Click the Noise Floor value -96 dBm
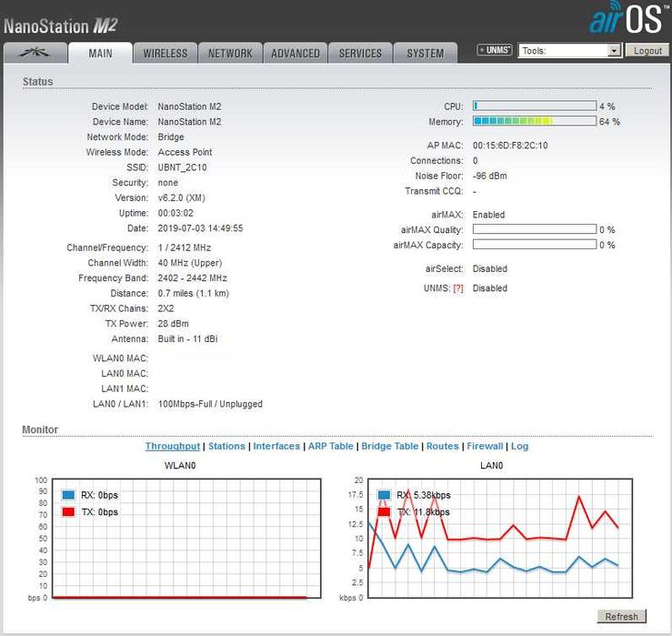 [489, 176]
